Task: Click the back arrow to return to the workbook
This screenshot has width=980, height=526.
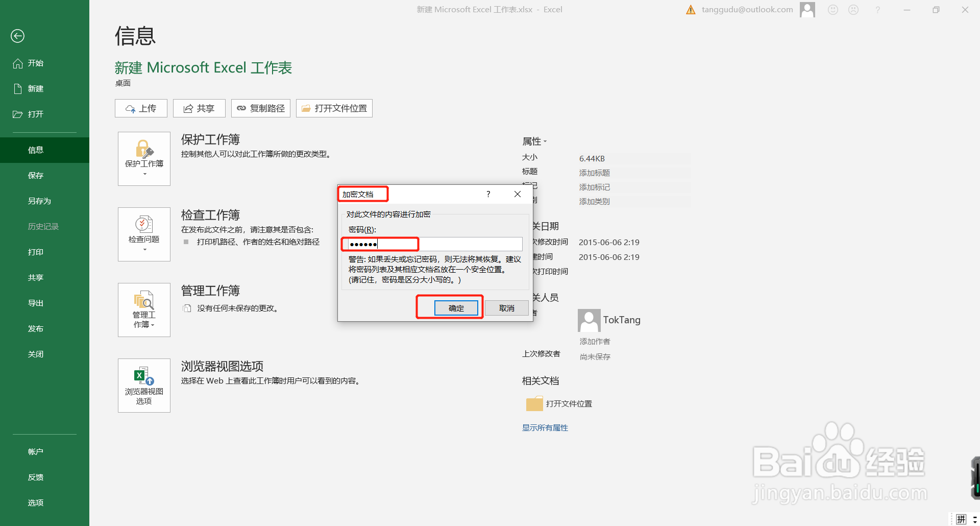Action: click(17, 36)
